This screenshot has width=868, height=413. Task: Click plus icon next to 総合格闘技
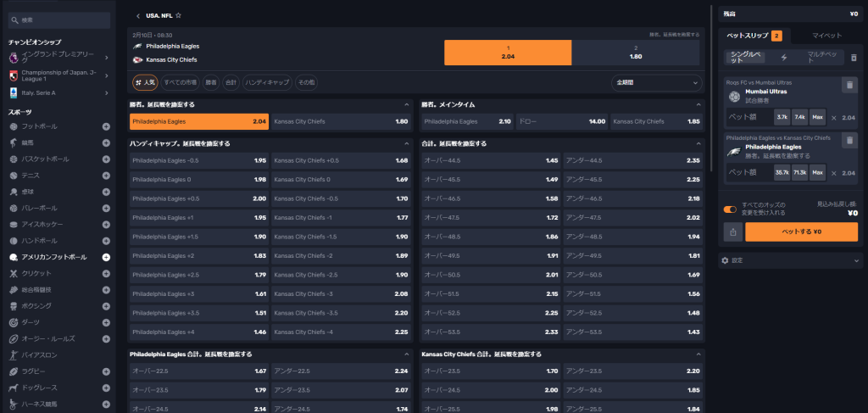106,289
